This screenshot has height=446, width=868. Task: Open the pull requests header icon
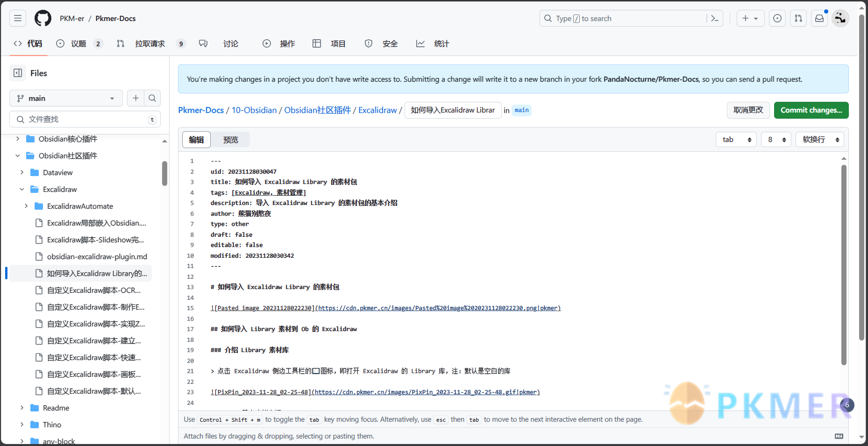click(798, 18)
